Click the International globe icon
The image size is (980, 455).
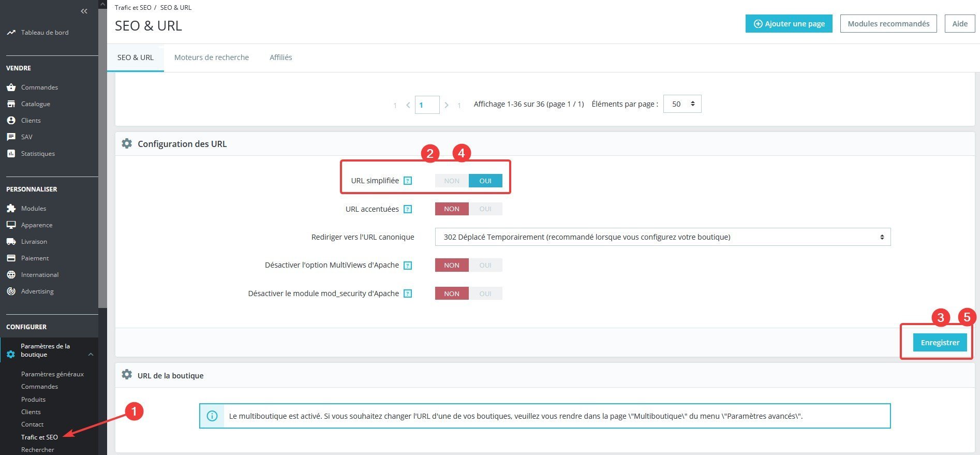[11, 275]
